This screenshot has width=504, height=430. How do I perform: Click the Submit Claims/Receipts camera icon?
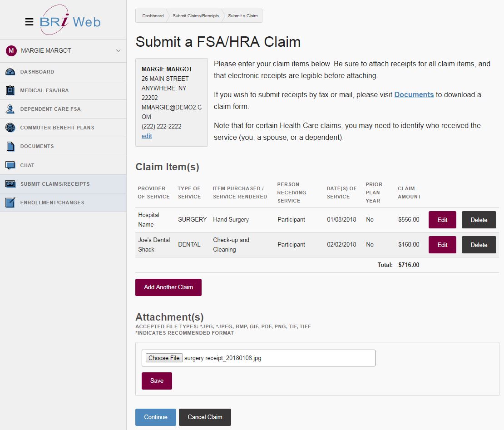point(11,183)
